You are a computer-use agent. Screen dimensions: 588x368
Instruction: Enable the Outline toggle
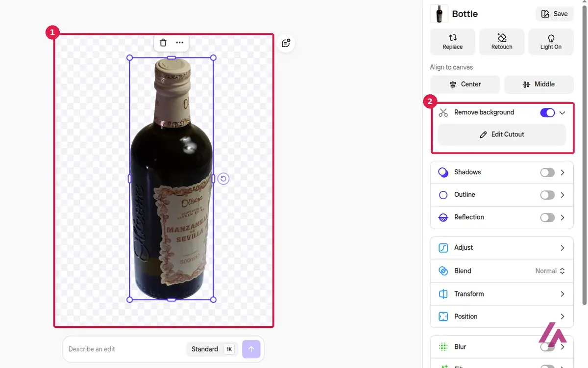pyautogui.click(x=547, y=195)
